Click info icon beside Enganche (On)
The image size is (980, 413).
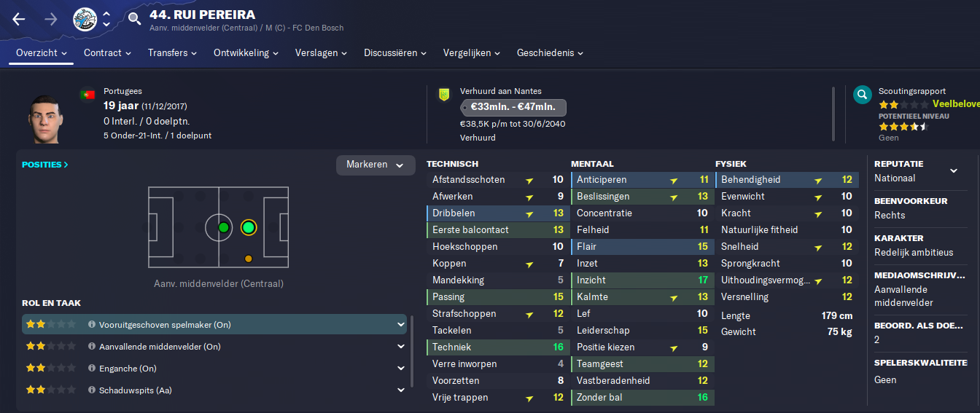tap(92, 369)
